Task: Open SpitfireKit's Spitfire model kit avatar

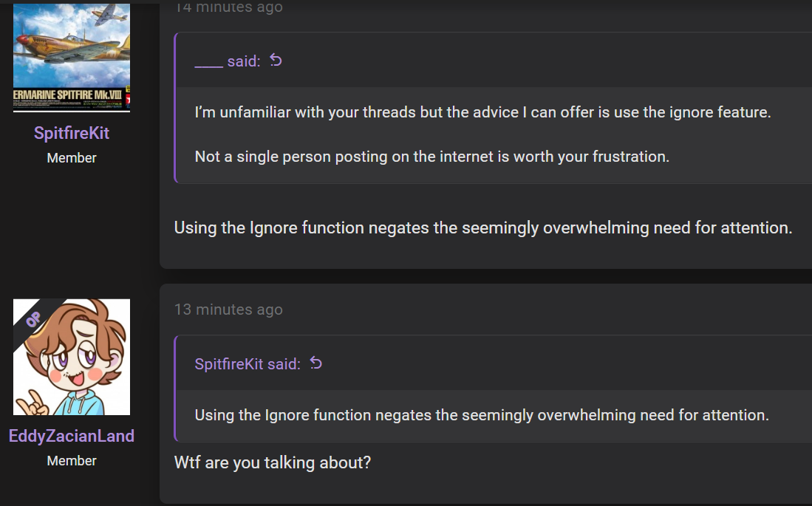Action: click(x=72, y=58)
